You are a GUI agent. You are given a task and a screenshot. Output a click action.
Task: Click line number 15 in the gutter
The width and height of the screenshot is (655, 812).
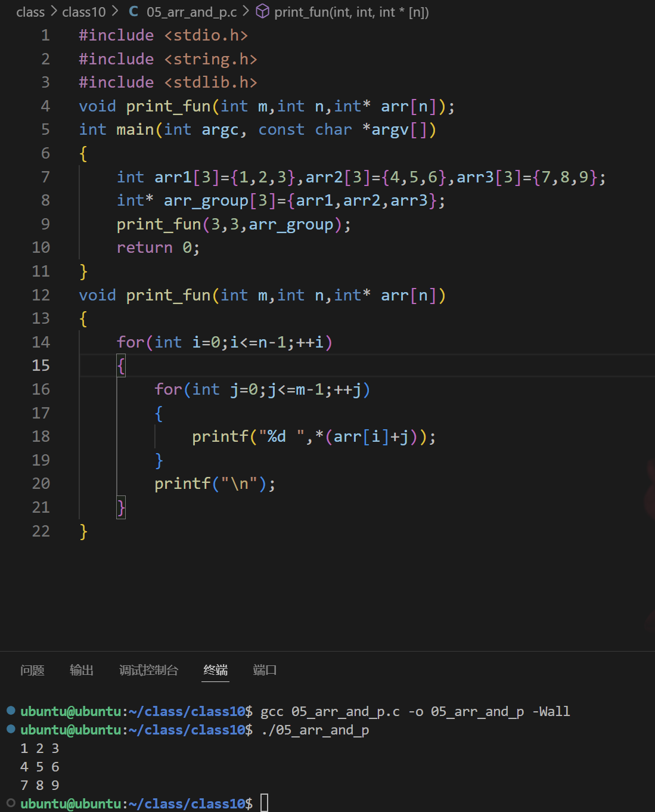point(41,365)
